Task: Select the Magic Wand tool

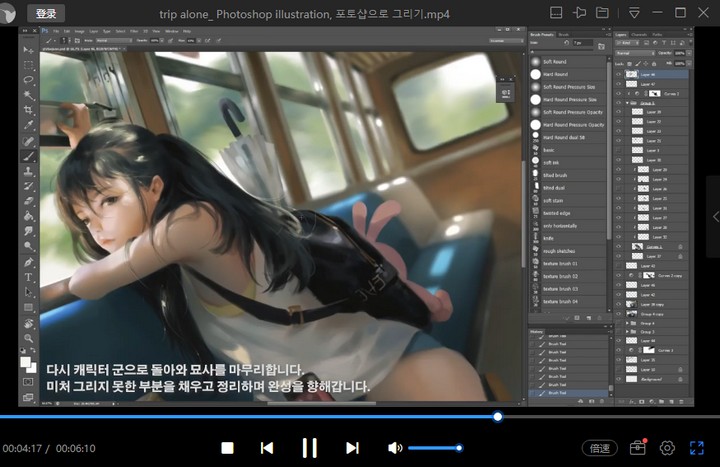Action: pyautogui.click(x=28, y=95)
